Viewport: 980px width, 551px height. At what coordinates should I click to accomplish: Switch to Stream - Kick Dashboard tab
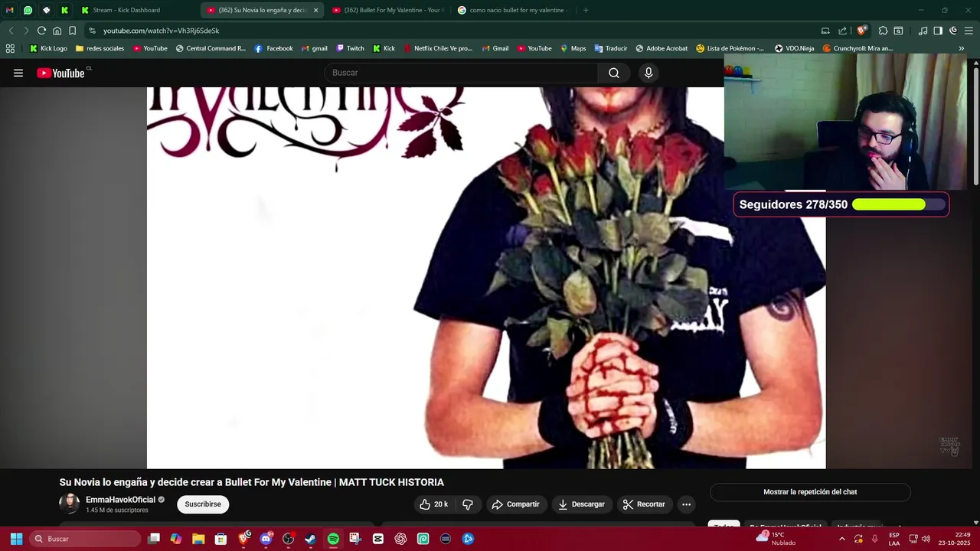(126, 10)
